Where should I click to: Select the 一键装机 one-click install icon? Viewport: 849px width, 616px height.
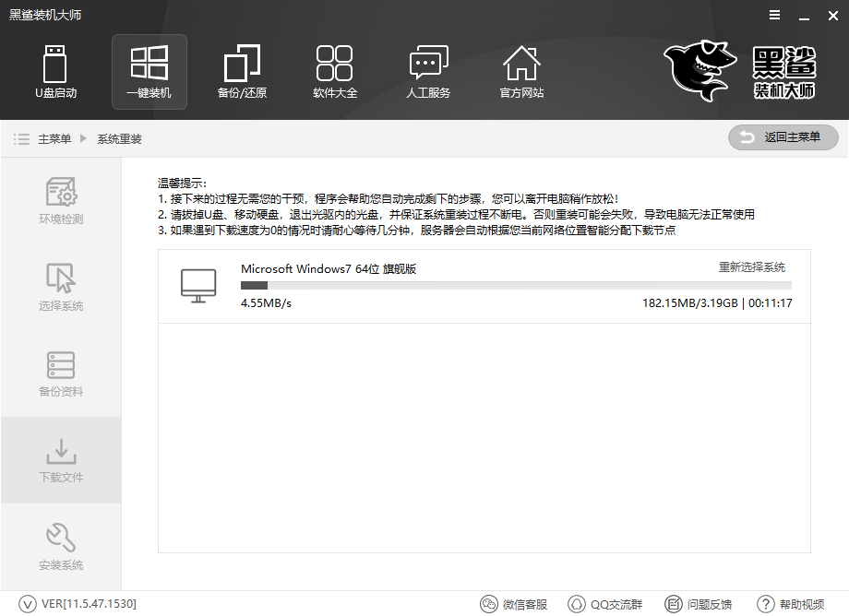(149, 72)
